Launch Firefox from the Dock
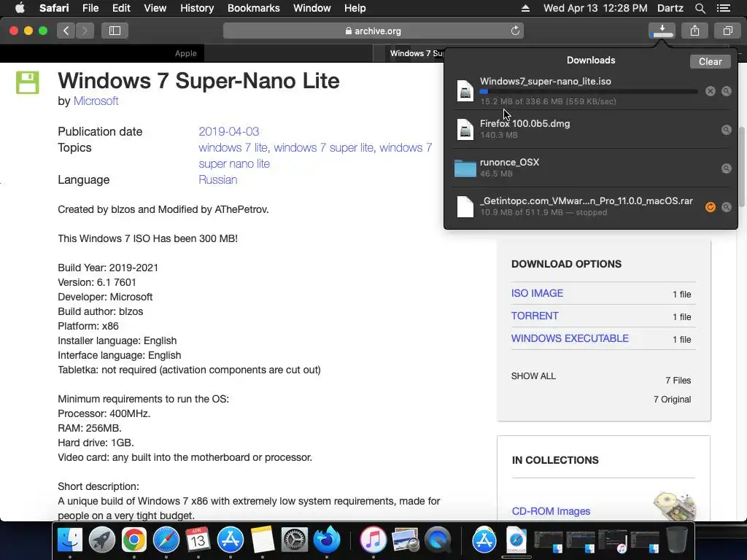The image size is (747, 560). click(x=327, y=540)
